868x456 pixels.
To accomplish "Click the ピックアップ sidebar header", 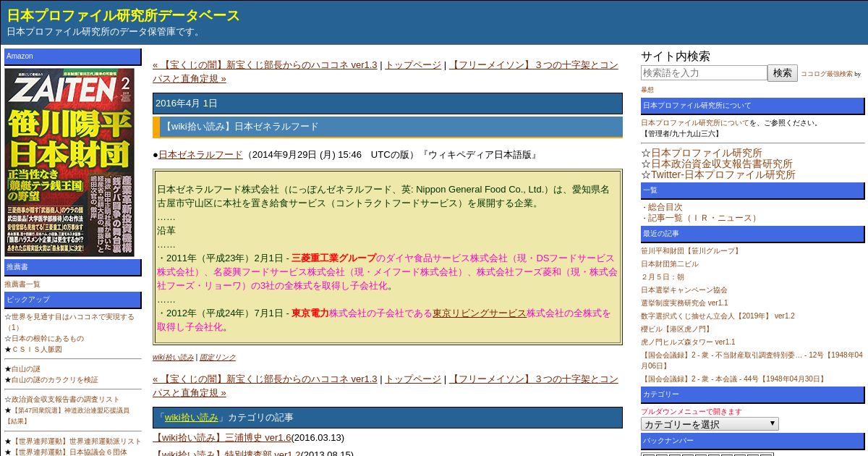I will point(73,300).
